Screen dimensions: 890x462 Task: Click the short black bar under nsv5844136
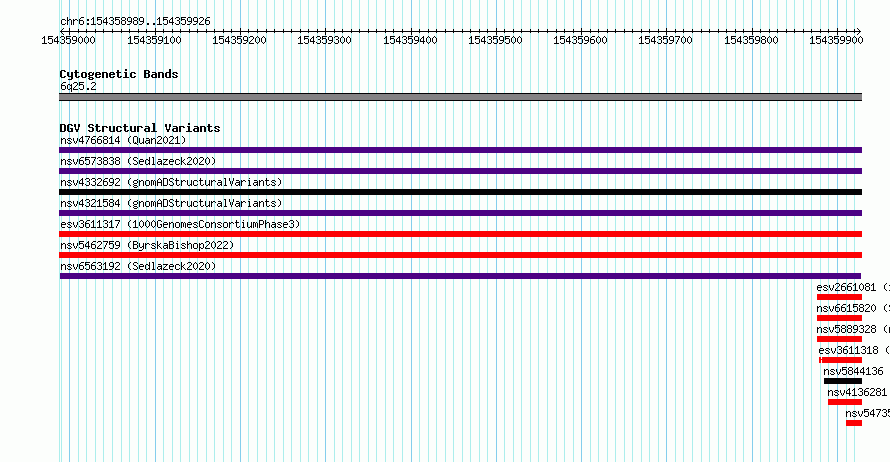[x=843, y=381]
